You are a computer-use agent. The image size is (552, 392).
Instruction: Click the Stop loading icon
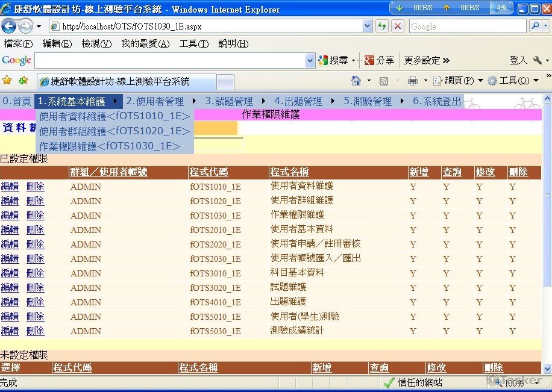pyautogui.click(x=398, y=26)
